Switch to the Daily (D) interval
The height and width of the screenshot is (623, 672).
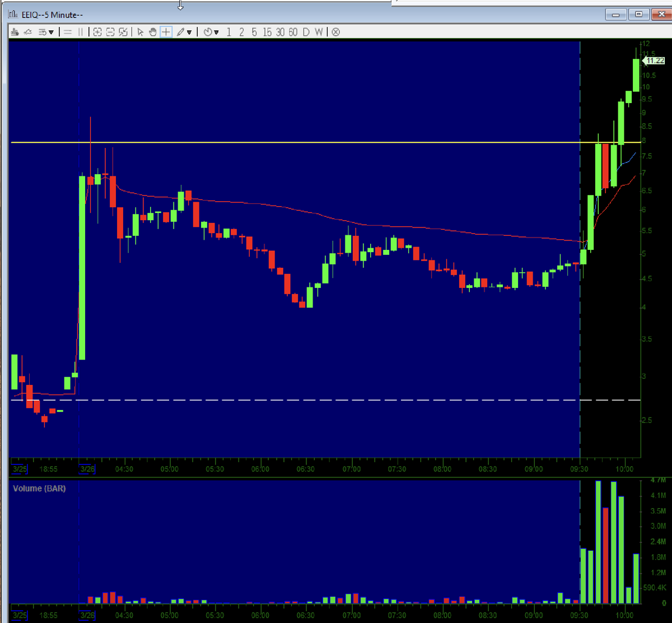306,32
